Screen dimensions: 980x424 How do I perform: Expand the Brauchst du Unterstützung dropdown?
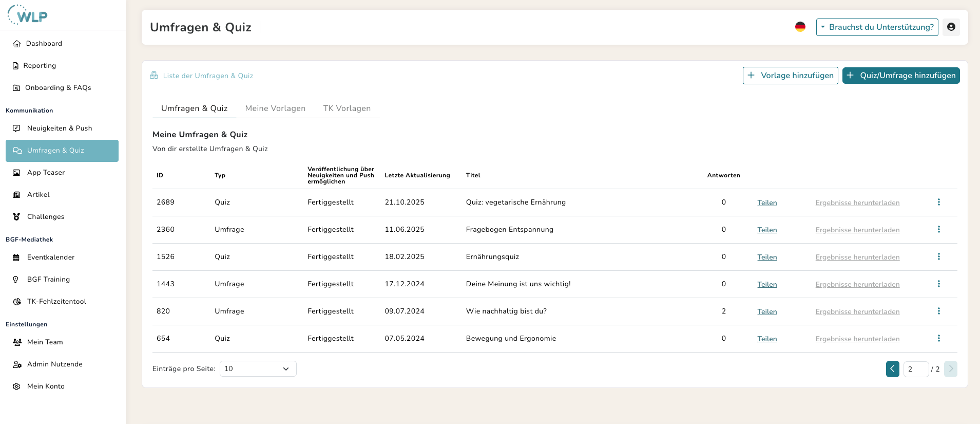tap(877, 27)
